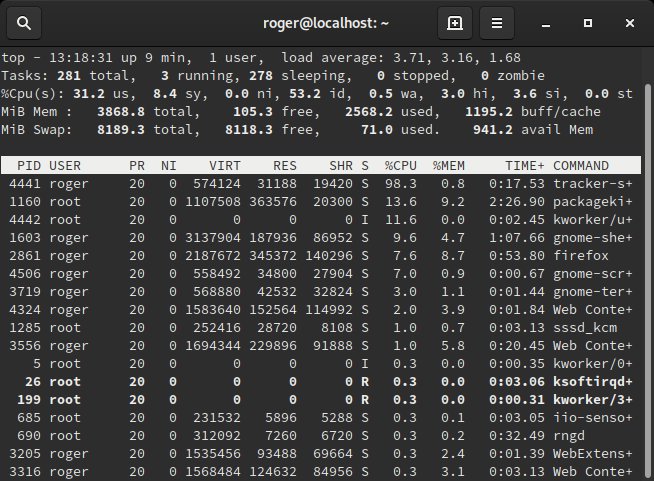The height and width of the screenshot is (481, 654).
Task: Select the firefox process command
Action: pos(581,255)
